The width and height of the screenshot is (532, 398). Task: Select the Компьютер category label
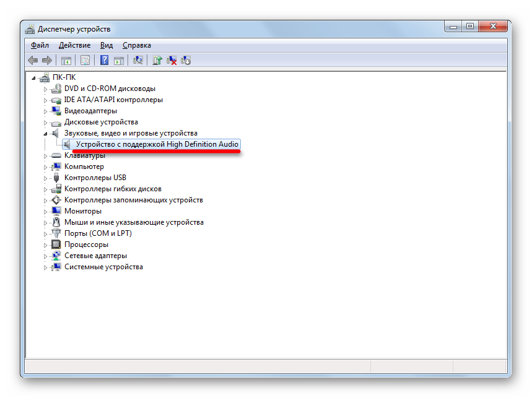[x=84, y=167]
